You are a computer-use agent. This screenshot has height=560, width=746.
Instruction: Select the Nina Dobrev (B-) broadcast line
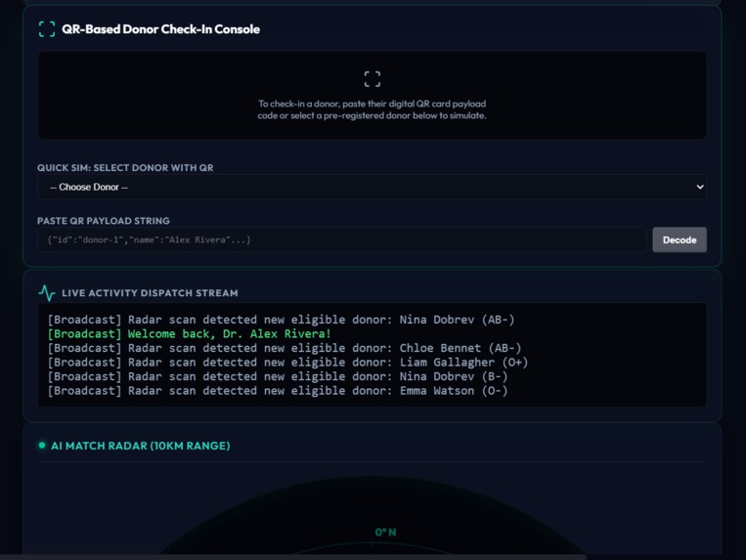(x=278, y=376)
